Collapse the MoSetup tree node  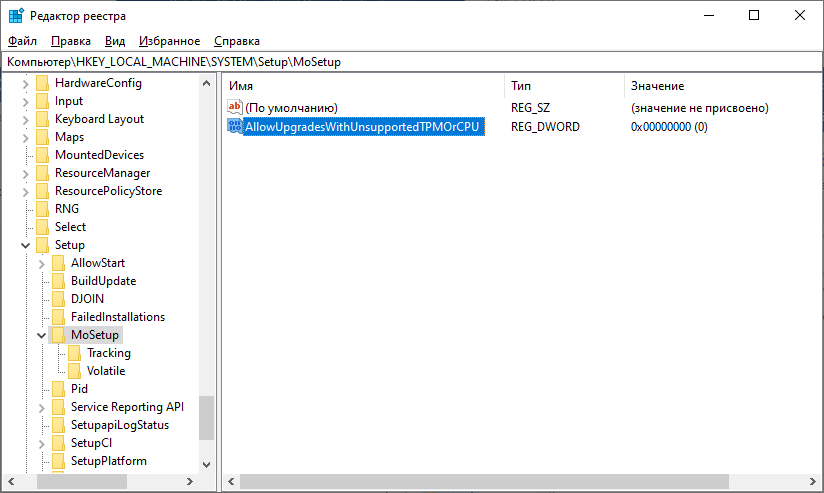click(x=41, y=335)
